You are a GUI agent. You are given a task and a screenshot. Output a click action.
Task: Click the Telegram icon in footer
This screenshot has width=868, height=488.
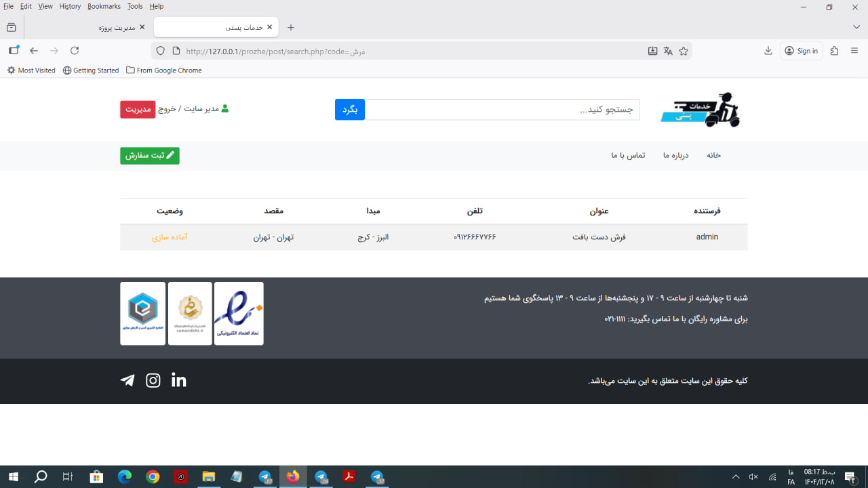pyautogui.click(x=127, y=380)
